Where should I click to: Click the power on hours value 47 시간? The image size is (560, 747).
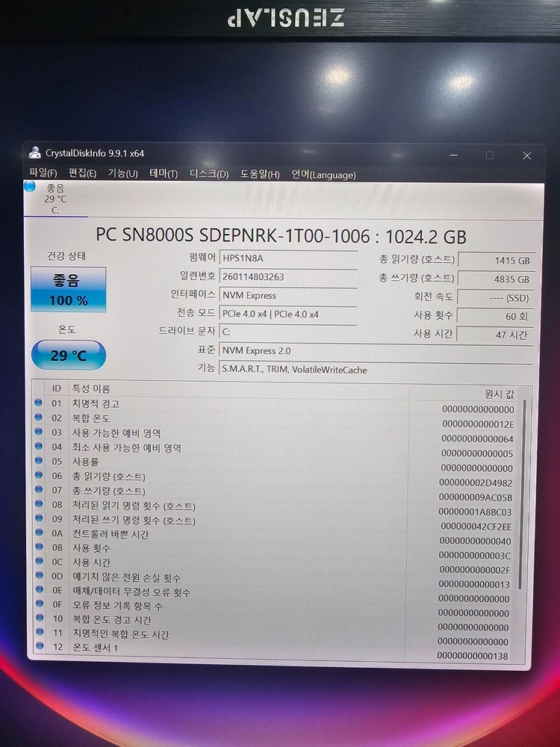[x=497, y=335]
